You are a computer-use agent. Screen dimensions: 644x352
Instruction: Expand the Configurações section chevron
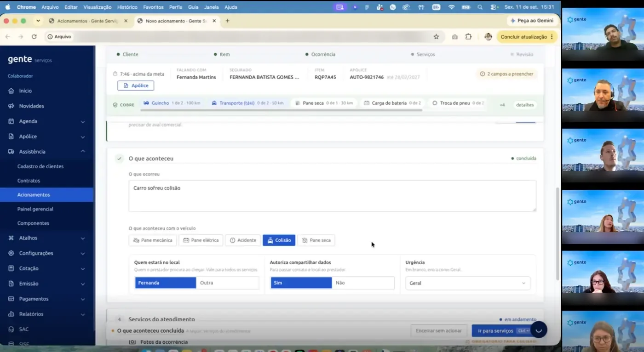(x=83, y=254)
